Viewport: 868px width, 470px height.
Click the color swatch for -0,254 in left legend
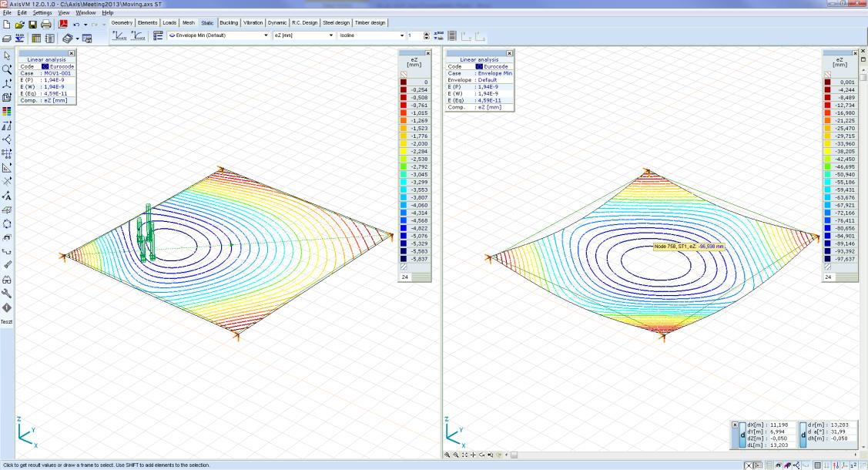point(404,89)
